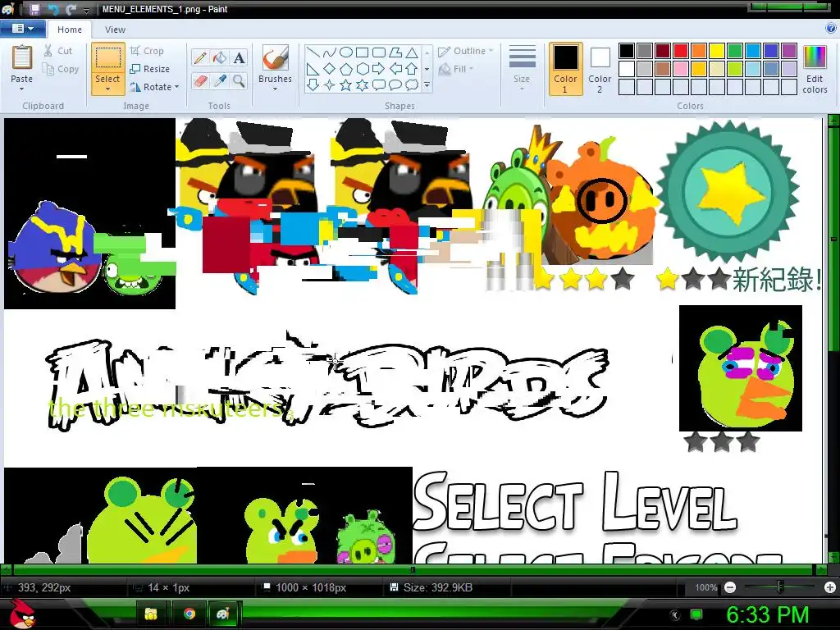
Task: Open Chrome from the taskbar
Action: [x=189, y=614]
